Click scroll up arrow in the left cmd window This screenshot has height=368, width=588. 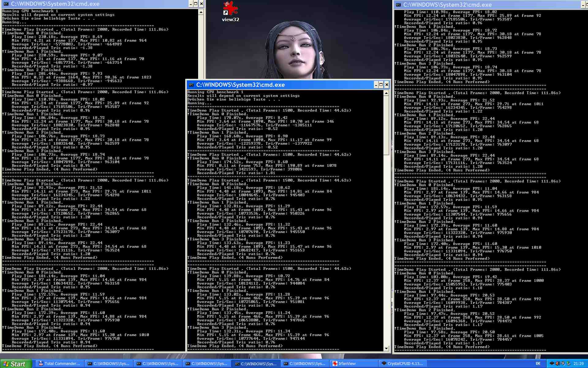(x=201, y=12)
